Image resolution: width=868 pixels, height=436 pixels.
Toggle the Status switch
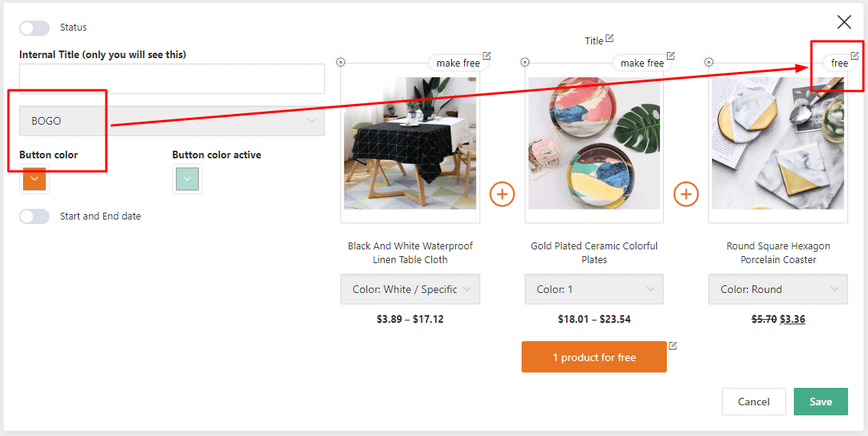click(34, 28)
